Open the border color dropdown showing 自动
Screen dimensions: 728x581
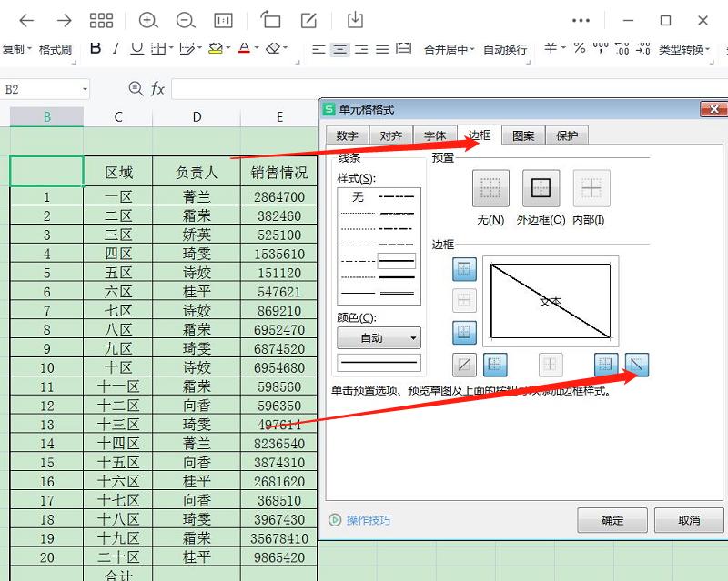pos(379,338)
